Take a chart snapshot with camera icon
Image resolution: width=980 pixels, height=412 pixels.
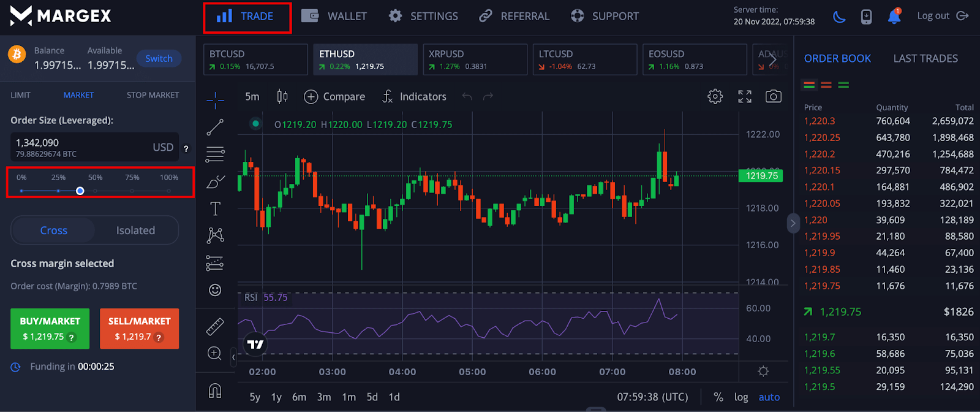pyautogui.click(x=773, y=96)
